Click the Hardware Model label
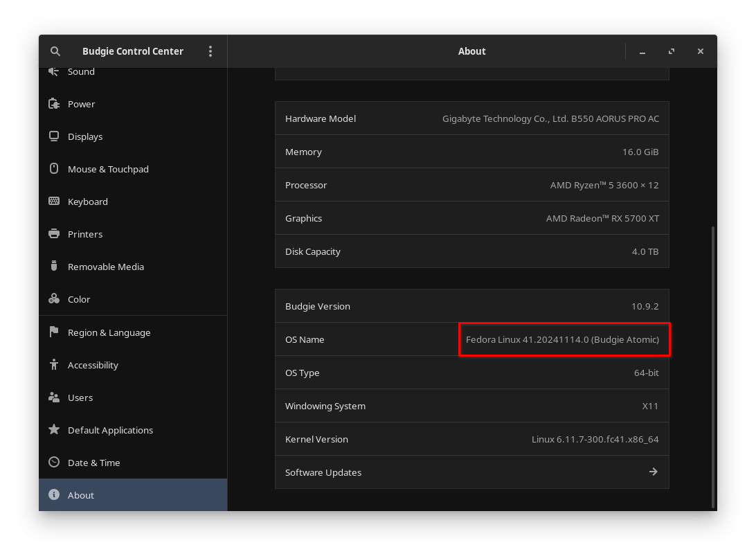The height and width of the screenshot is (554, 756). [x=321, y=118]
